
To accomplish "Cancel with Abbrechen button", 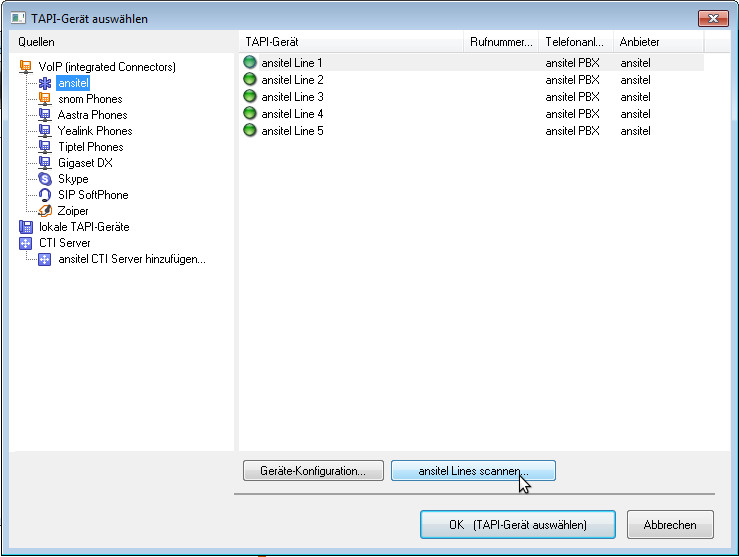I will [x=670, y=524].
